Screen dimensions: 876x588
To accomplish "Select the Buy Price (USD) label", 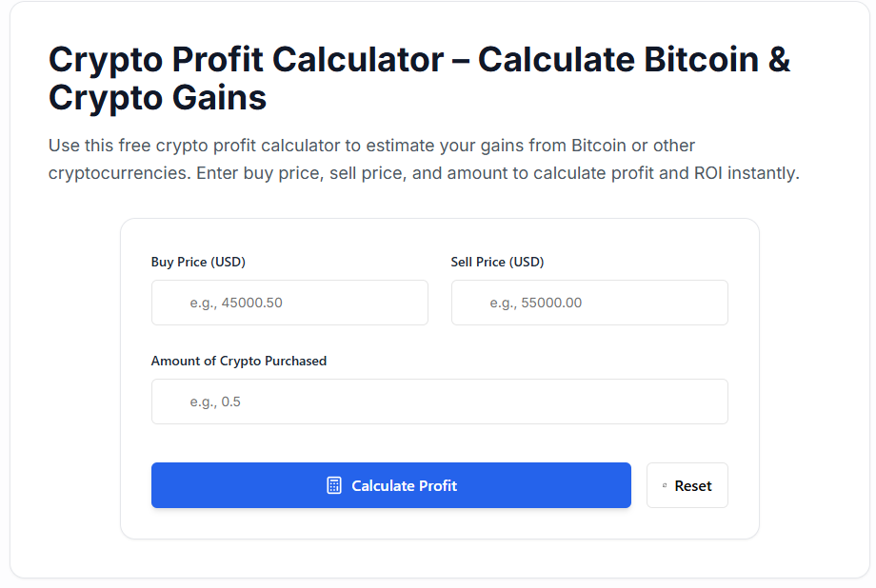I will coord(198,262).
